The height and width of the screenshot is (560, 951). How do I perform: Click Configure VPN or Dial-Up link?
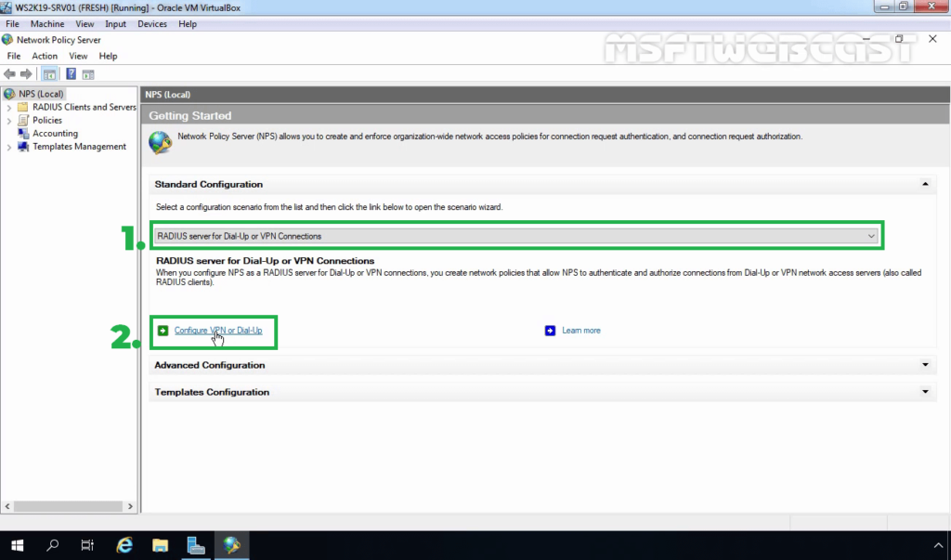click(217, 331)
